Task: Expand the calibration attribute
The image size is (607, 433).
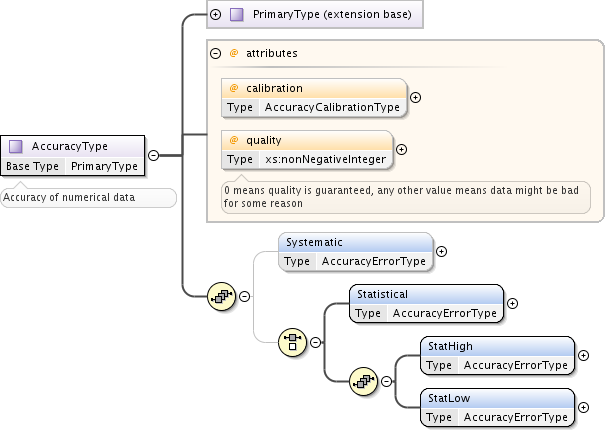Action: pyautogui.click(x=416, y=97)
